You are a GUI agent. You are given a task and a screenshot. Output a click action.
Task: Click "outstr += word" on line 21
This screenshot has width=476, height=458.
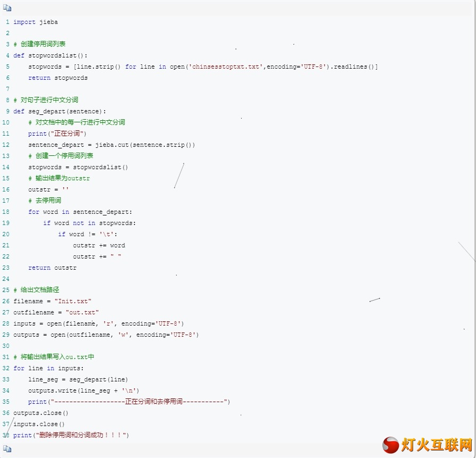(99, 245)
